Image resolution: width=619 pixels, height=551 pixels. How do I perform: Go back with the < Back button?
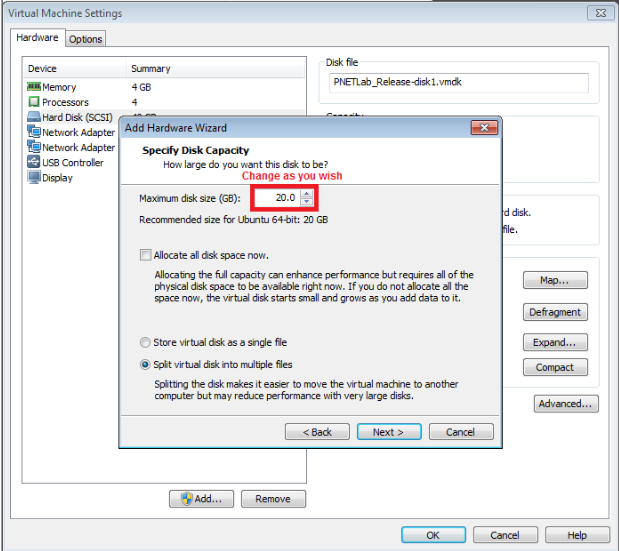click(317, 432)
